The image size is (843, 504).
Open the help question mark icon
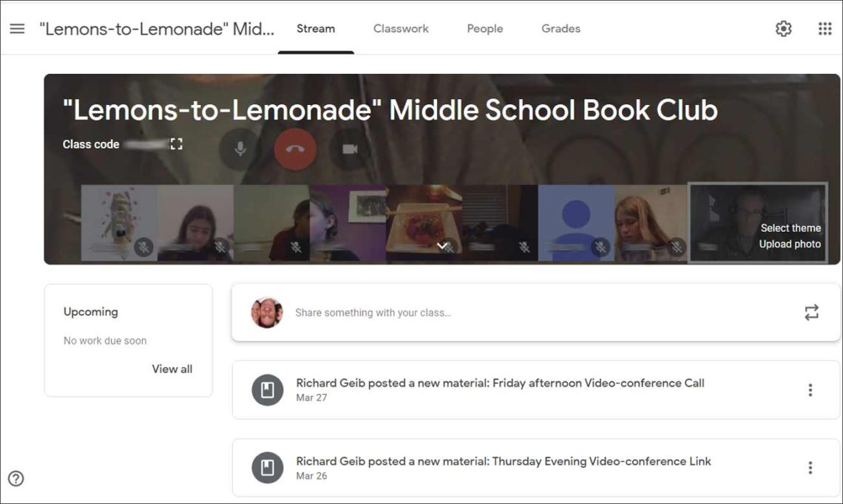pos(16,478)
